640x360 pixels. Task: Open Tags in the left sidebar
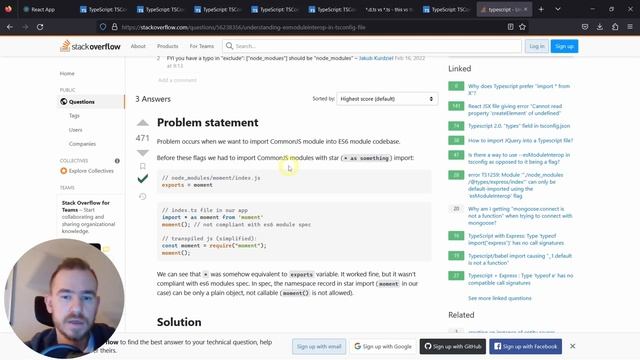click(74, 116)
